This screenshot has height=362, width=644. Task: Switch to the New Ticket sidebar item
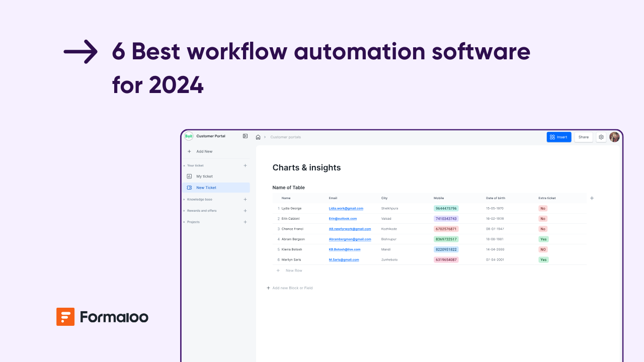(206, 187)
